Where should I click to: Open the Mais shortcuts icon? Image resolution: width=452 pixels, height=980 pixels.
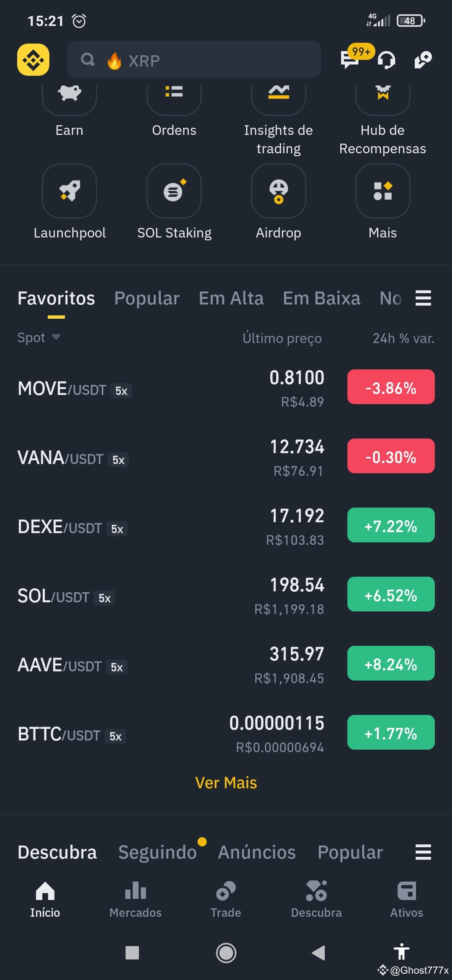click(x=383, y=191)
